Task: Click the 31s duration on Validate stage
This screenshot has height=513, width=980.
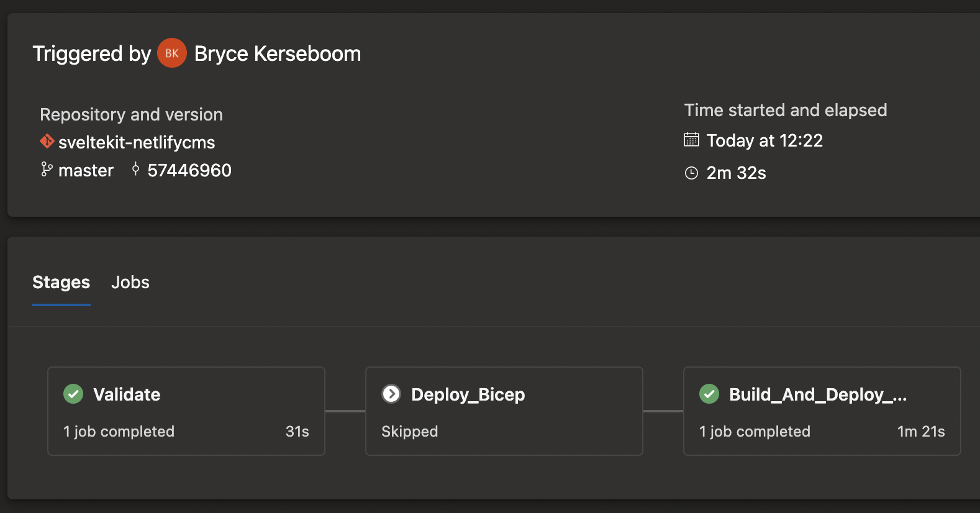Action: [299, 432]
